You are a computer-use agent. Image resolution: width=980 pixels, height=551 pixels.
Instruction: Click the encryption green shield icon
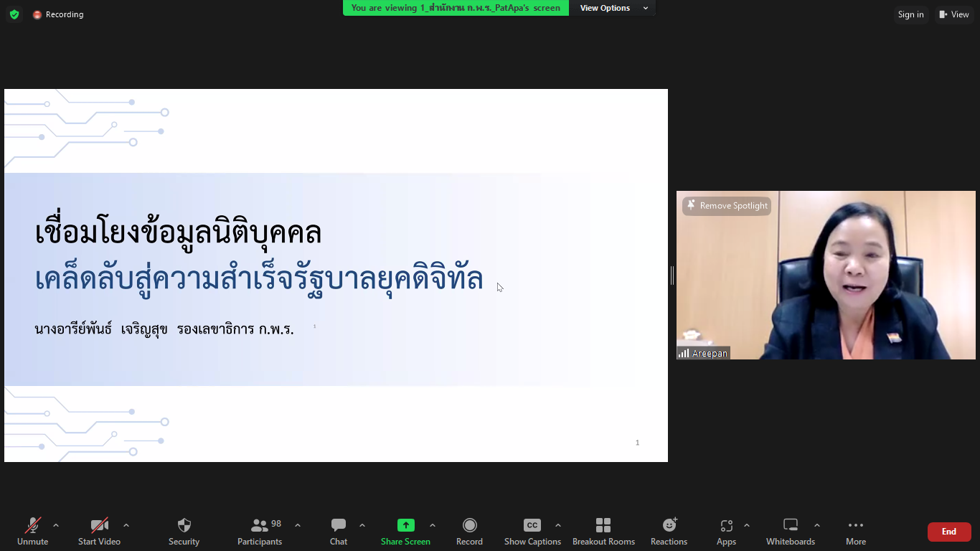click(x=14, y=14)
